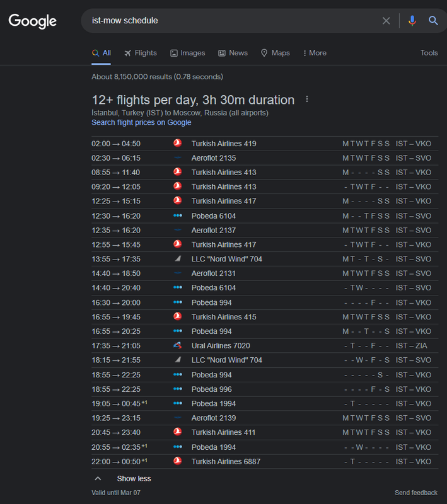The height and width of the screenshot is (504, 447).
Task: Click the 08:55 → 11:40 flight time
Action: pyautogui.click(x=116, y=173)
